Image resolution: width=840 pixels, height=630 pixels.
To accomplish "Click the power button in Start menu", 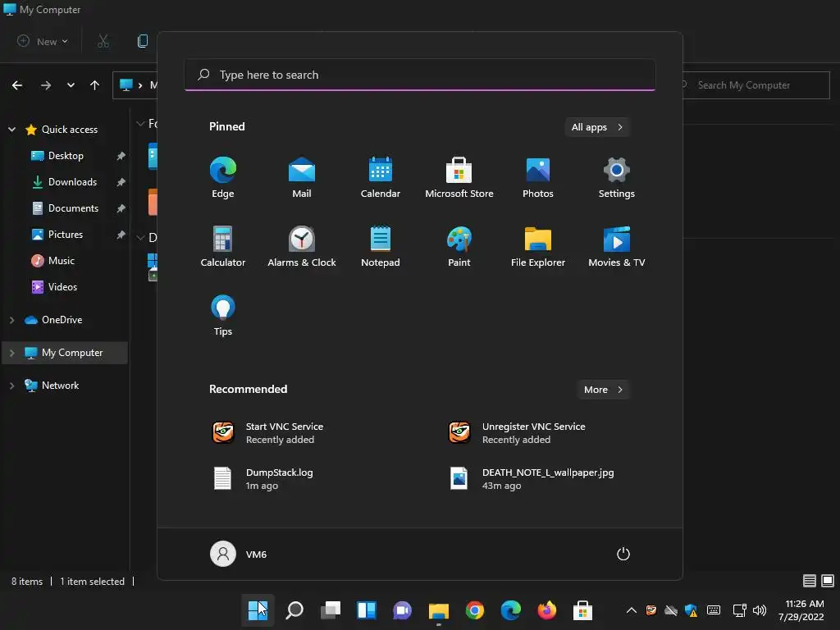I will (x=623, y=554).
